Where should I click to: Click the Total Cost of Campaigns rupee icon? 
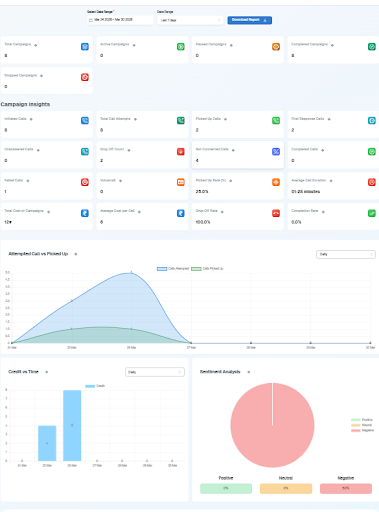click(85, 213)
